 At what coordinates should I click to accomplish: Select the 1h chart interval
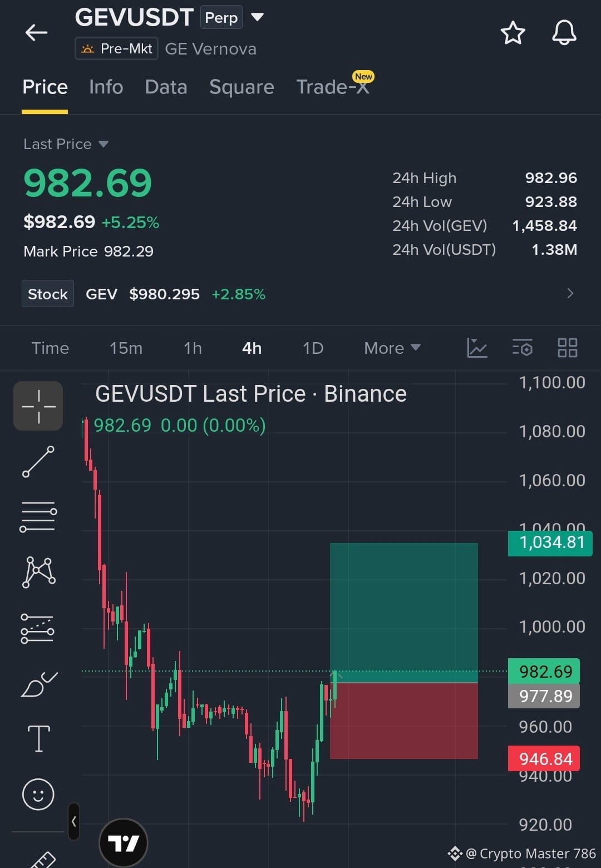point(193,348)
